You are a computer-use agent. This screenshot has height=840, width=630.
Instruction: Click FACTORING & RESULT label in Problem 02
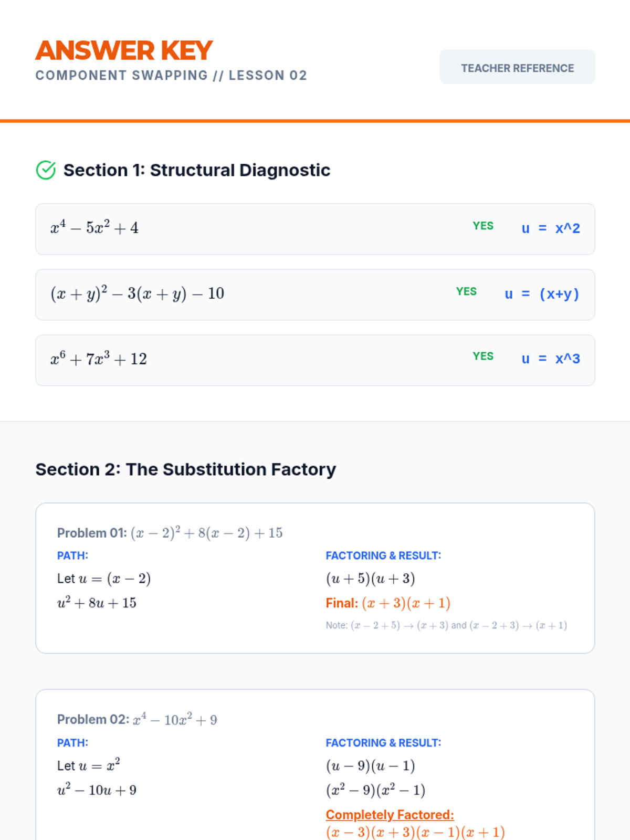(x=383, y=743)
